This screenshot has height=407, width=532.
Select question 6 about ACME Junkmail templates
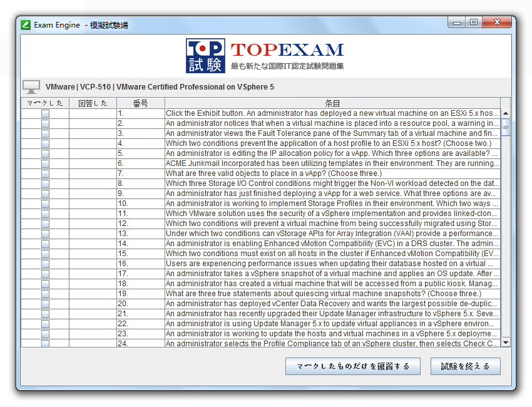332,163
